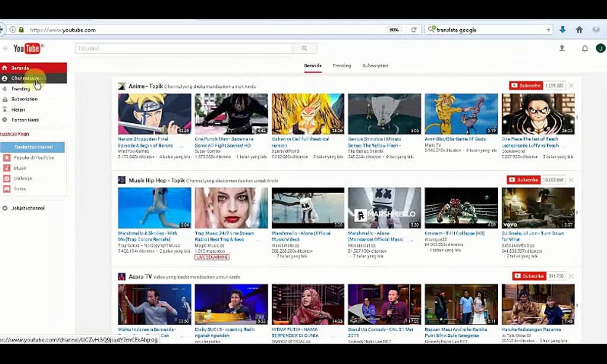The image size is (607, 364).
Task: Switch to the Trending tab
Action: (x=341, y=66)
